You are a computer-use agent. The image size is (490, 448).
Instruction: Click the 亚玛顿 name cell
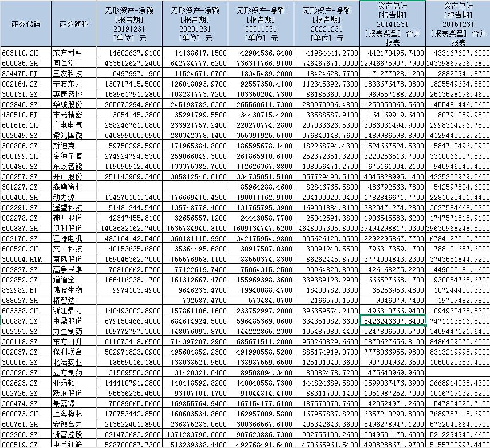pos(74,383)
